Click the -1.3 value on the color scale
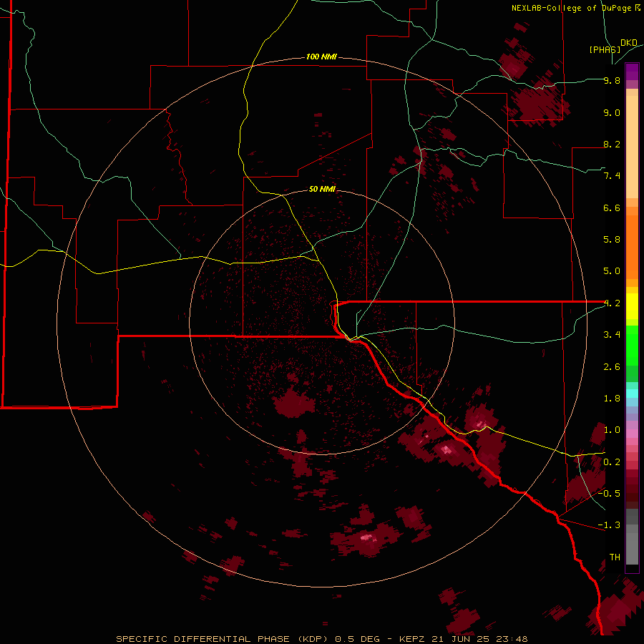The image size is (644, 644). 610,525
